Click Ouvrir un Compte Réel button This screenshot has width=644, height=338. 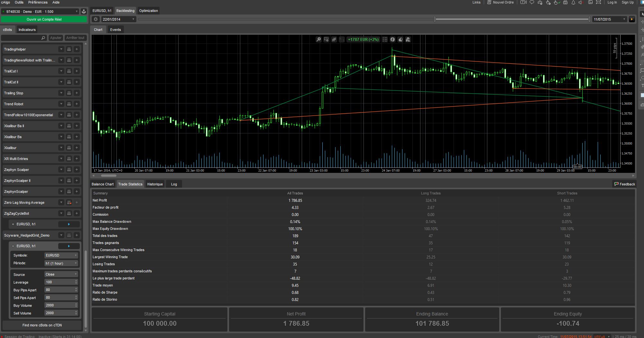pos(44,19)
